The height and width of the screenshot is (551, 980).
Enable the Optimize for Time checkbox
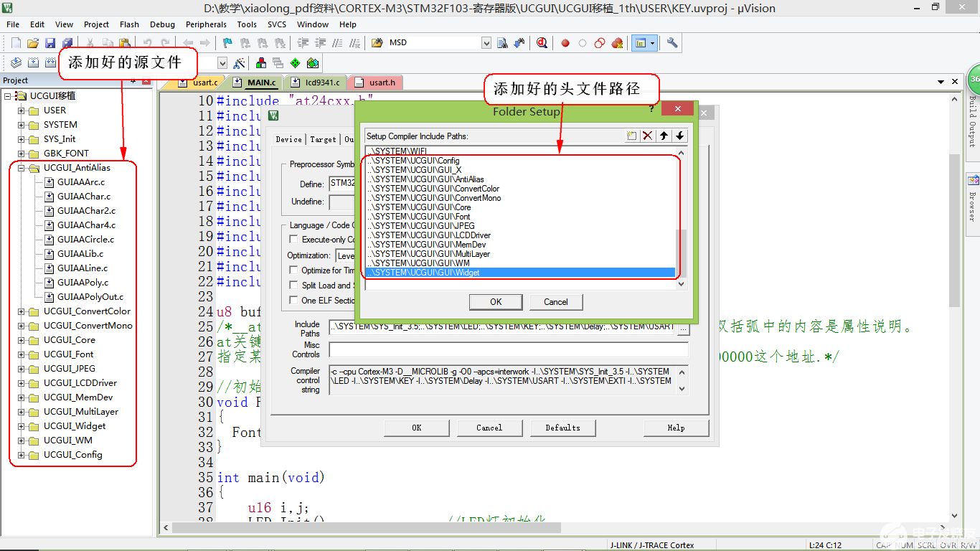click(293, 270)
